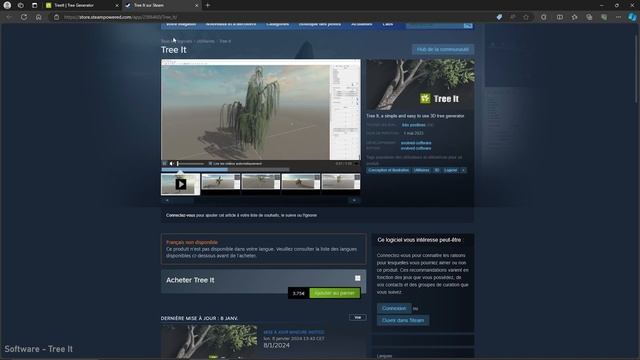
Task: Open evolved software developer link
Action: click(x=416, y=143)
